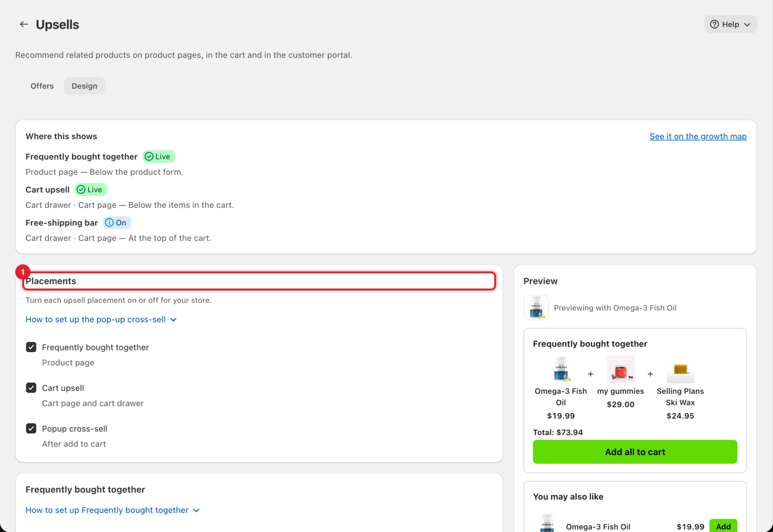
Task: Add Omega-3 Fish Oil from You may also like
Action: coord(723,526)
